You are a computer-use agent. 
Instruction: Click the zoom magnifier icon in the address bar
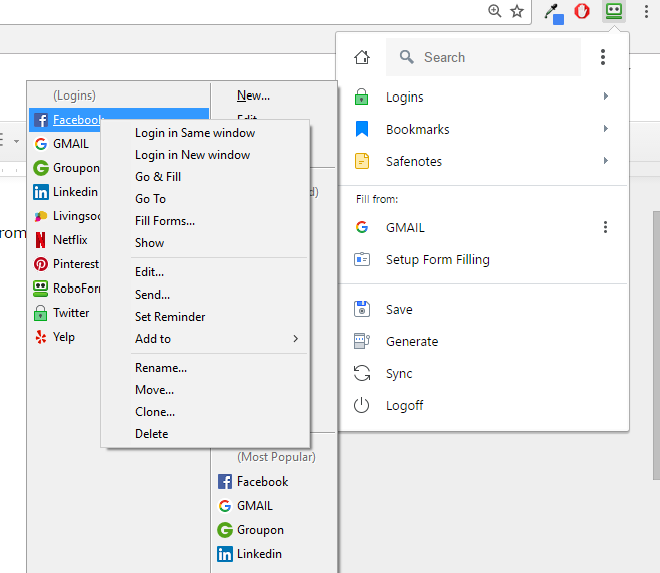pyautogui.click(x=495, y=11)
